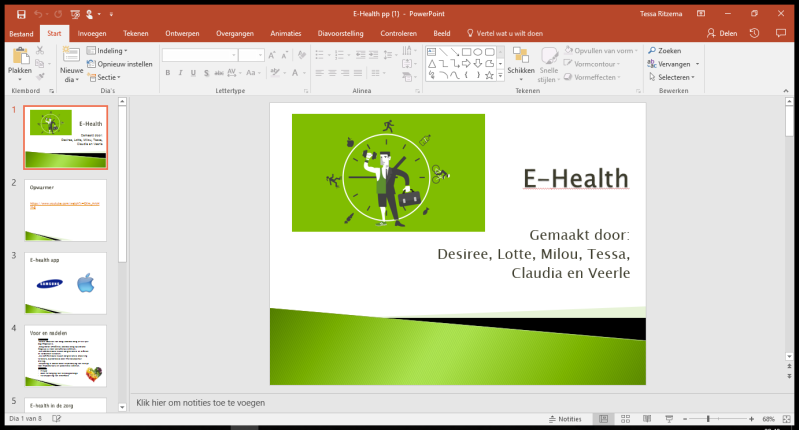Open the Invoegen ribbon tab
The image size is (799, 430).
[x=92, y=33]
